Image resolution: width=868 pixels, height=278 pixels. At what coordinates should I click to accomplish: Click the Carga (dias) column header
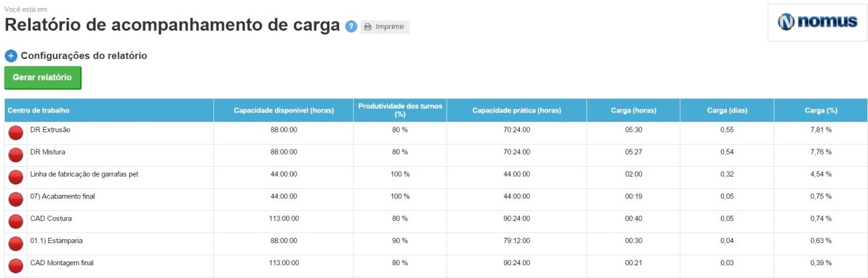[727, 111]
